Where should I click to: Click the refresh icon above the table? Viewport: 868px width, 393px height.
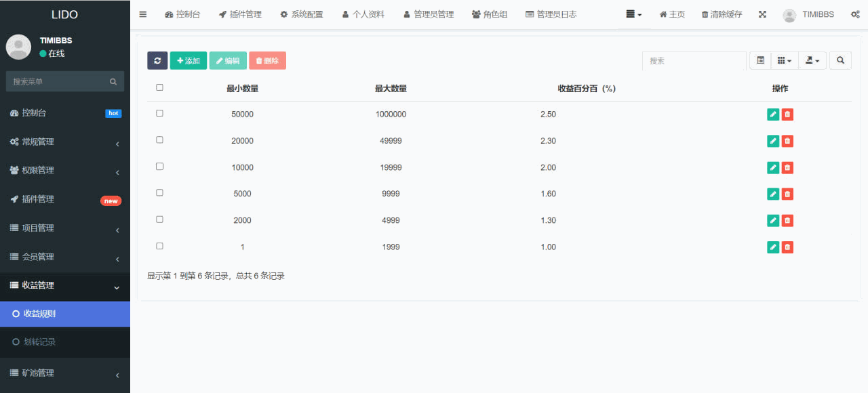(x=157, y=60)
